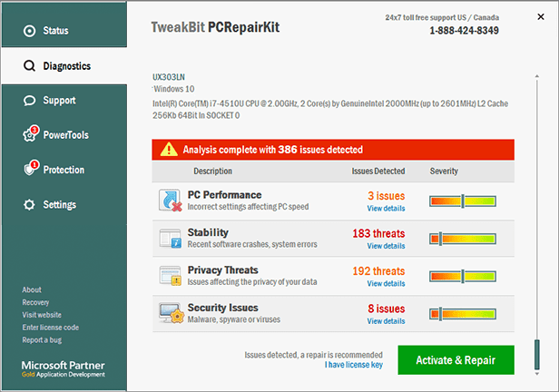The height and width of the screenshot is (392, 559).
Task: Click the Report a bug link
Action: (42, 340)
